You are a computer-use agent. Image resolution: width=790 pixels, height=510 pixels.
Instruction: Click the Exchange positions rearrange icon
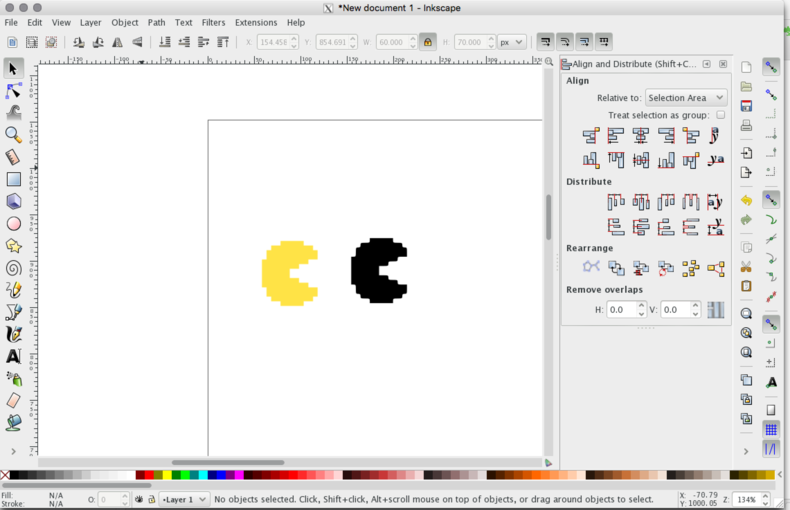pyautogui.click(x=616, y=268)
